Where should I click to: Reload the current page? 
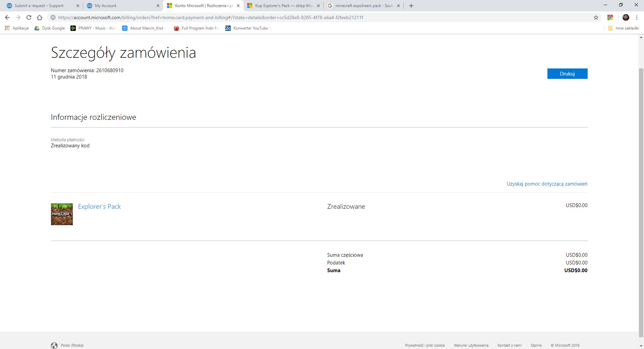tap(29, 17)
